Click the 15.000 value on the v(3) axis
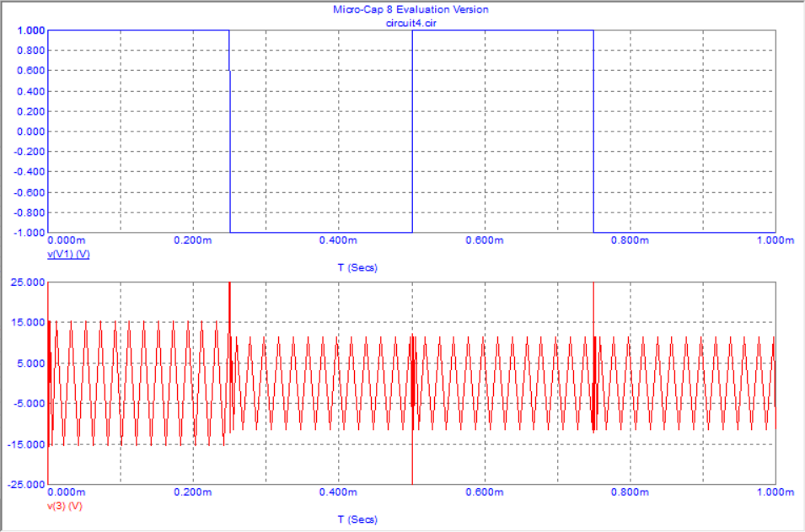Viewport: 805px width, 532px height. 29,322
